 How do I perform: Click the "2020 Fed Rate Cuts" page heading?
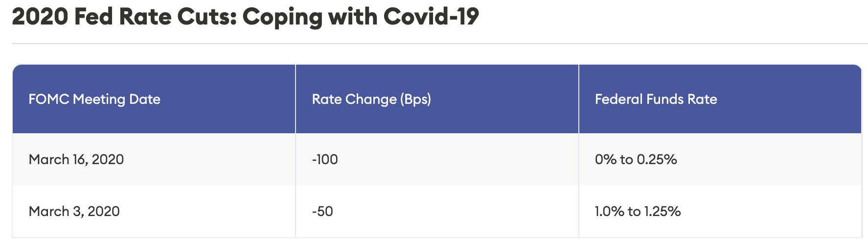pos(245,17)
